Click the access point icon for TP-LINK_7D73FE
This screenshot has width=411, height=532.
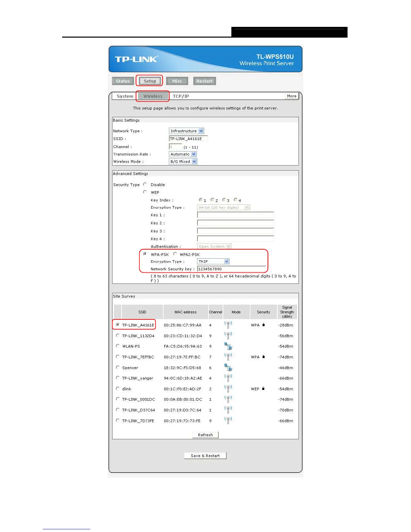pyautogui.click(x=228, y=420)
